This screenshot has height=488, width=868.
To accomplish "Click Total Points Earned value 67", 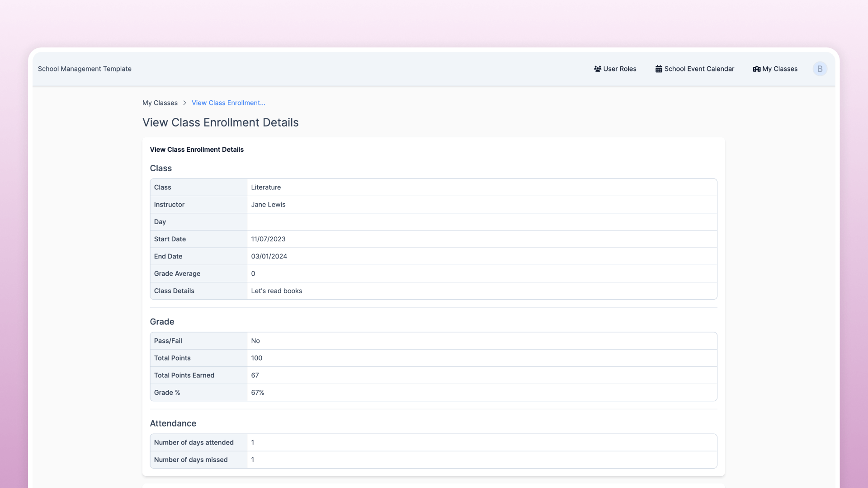I will [255, 375].
